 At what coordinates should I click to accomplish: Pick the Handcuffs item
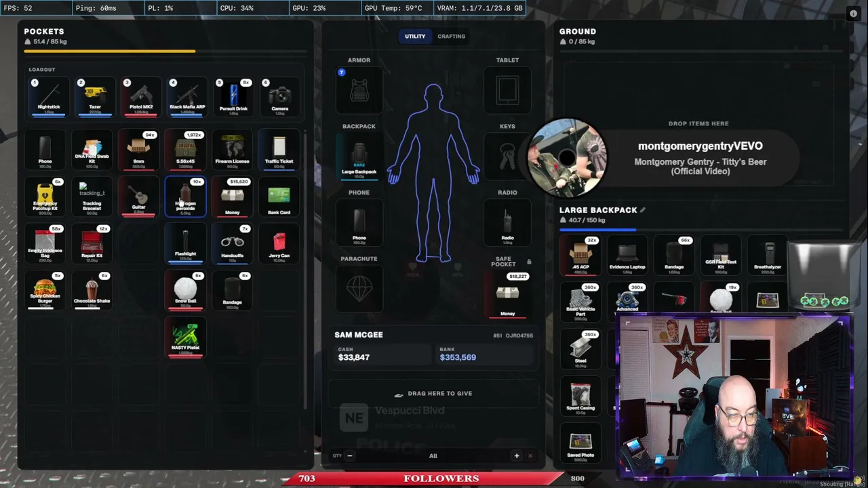click(232, 244)
